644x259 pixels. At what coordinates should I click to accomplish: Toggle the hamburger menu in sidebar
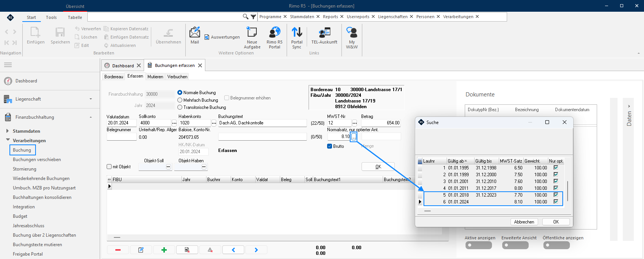8,65
